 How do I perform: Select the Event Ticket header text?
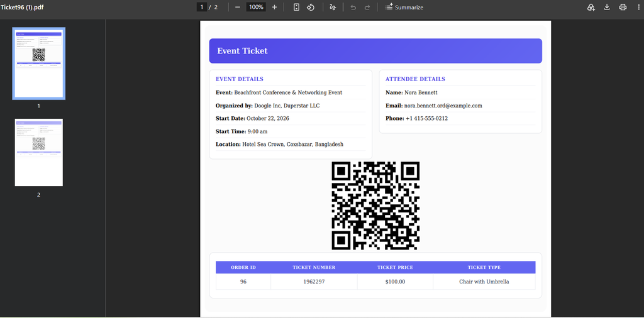pyautogui.click(x=242, y=51)
